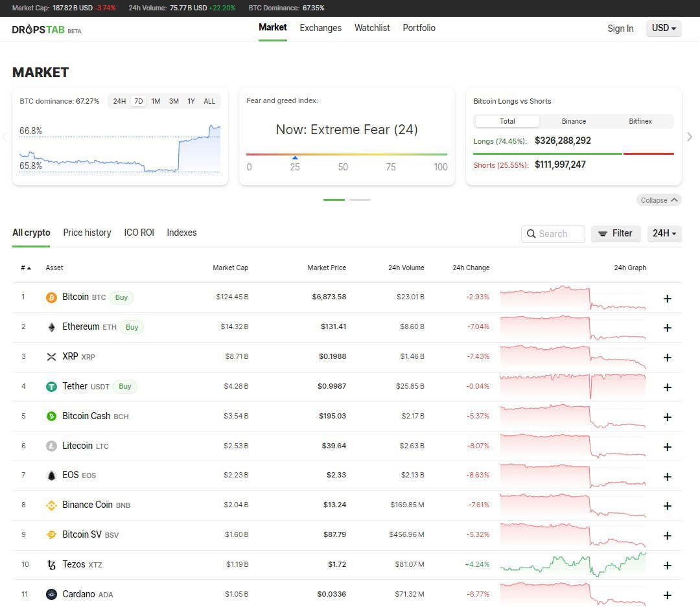Image resolution: width=700 pixels, height=607 pixels.
Task: Add Litecoin with its plus icon
Action: 667,447
